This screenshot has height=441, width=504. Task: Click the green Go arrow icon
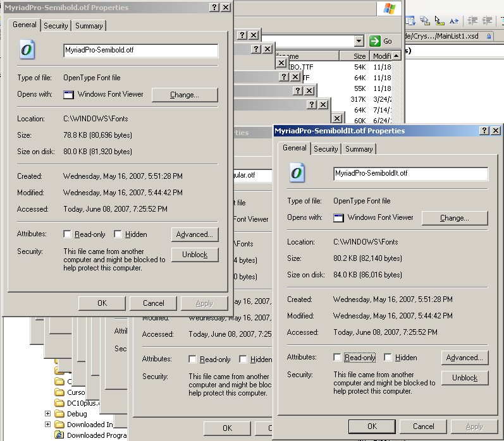coord(375,41)
